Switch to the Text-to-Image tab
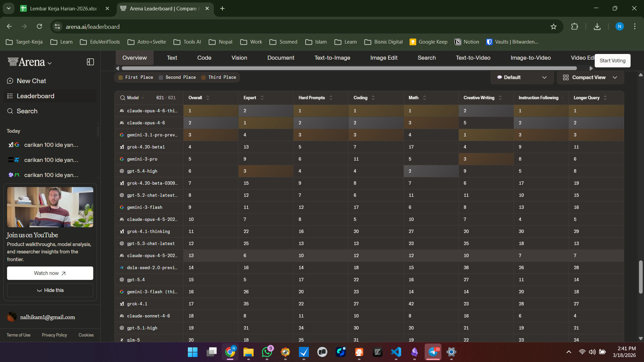644x362 pixels. (x=332, y=58)
